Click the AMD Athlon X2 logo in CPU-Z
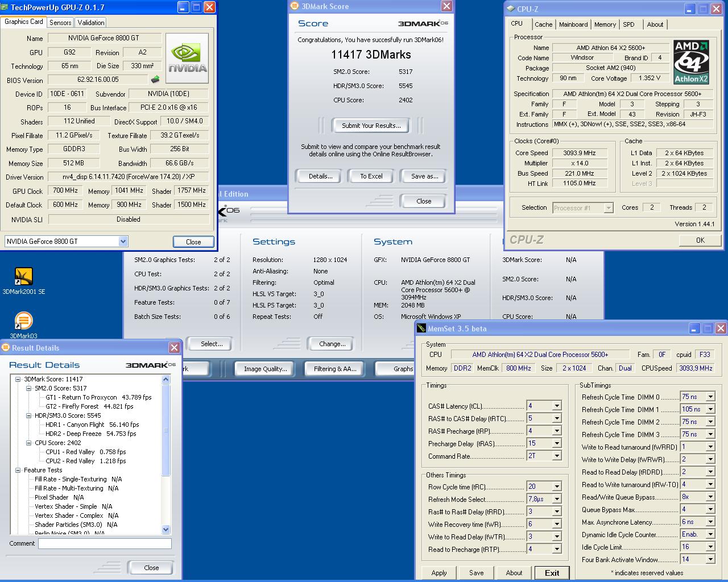 point(691,62)
